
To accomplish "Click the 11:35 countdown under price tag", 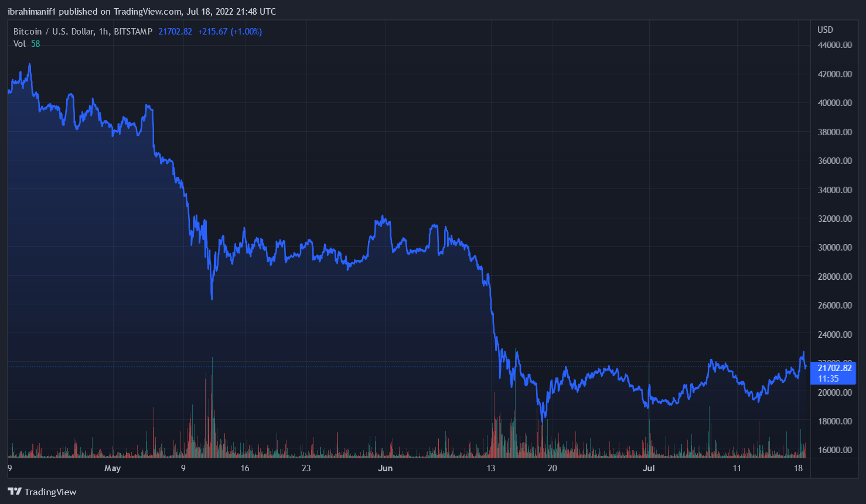I will click(x=828, y=379).
